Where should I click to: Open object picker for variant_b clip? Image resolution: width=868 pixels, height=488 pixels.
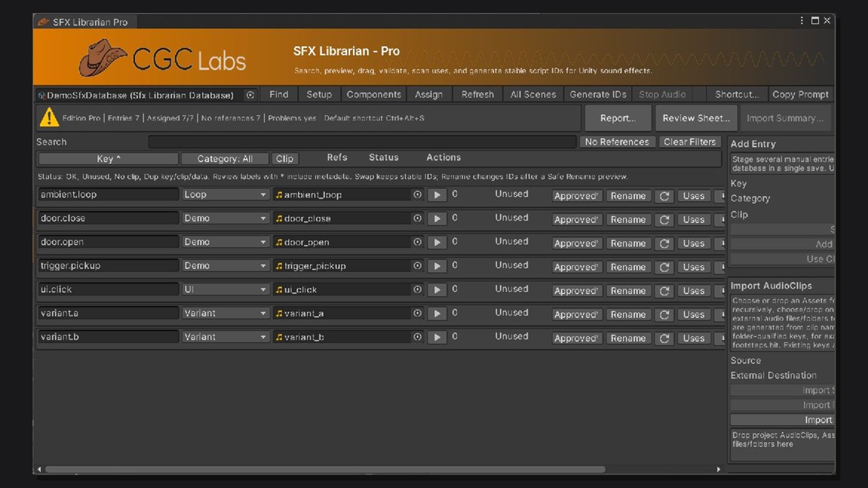click(x=417, y=337)
